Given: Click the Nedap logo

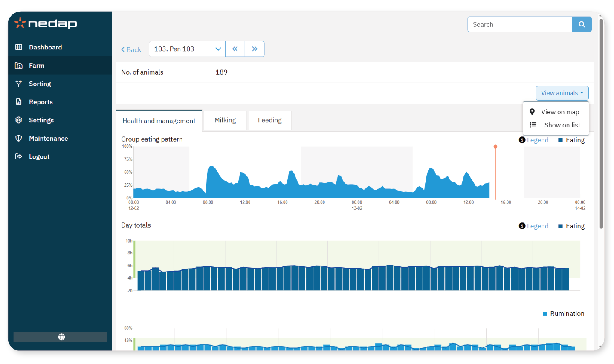Looking at the screenshot, I should (46, 23).
